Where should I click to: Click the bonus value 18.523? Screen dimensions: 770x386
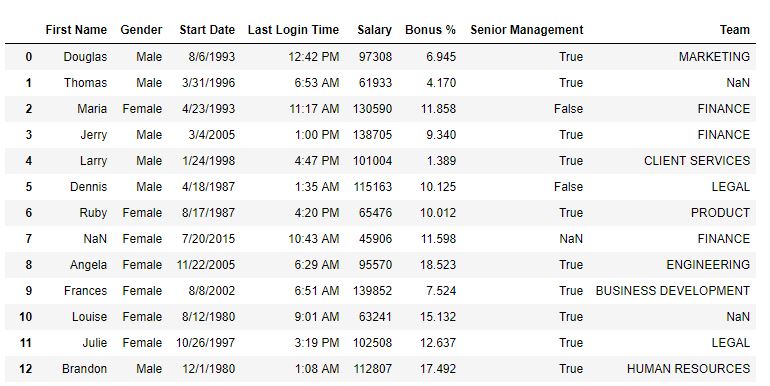click(438, 265)
